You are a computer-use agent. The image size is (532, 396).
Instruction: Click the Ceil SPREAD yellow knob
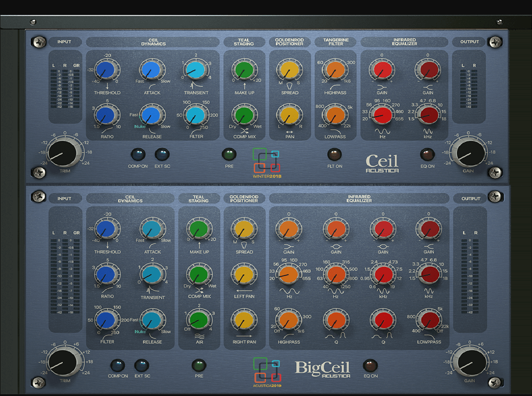[x=290, y=70]
